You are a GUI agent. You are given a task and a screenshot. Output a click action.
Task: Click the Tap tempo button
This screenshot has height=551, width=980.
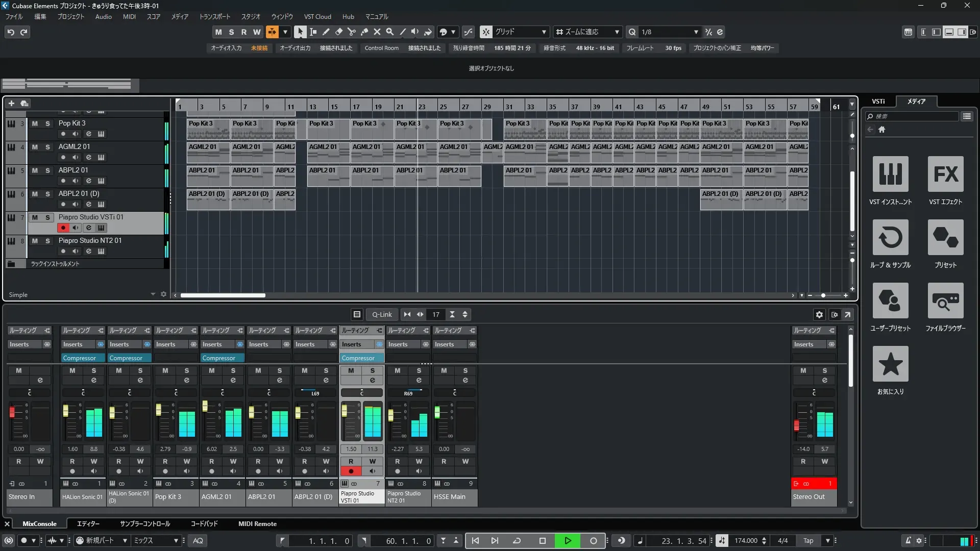[808, 541]
